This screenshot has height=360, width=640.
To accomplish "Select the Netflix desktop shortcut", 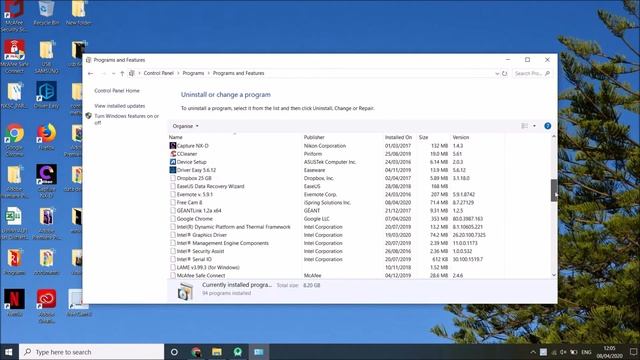I will [14, 302].
